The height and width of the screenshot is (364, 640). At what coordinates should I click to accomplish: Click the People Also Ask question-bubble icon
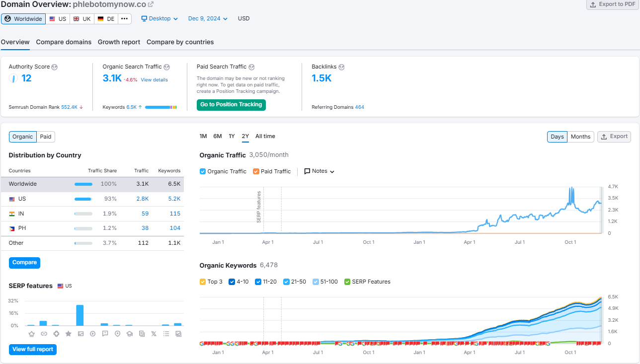coord(105,334)
